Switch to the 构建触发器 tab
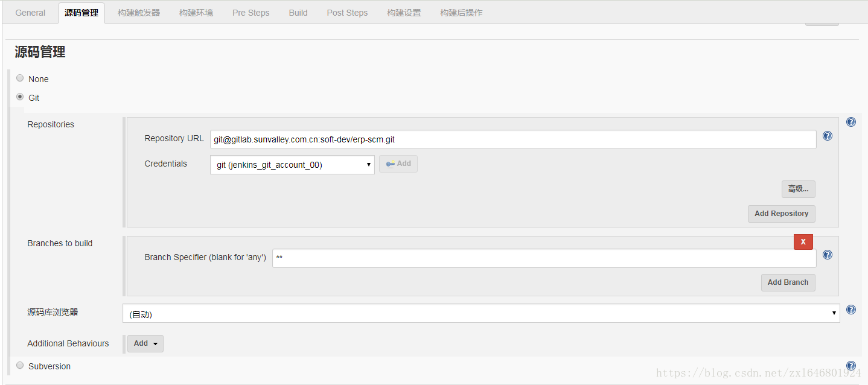The image size is (868, 385). (x=139, y=13)
